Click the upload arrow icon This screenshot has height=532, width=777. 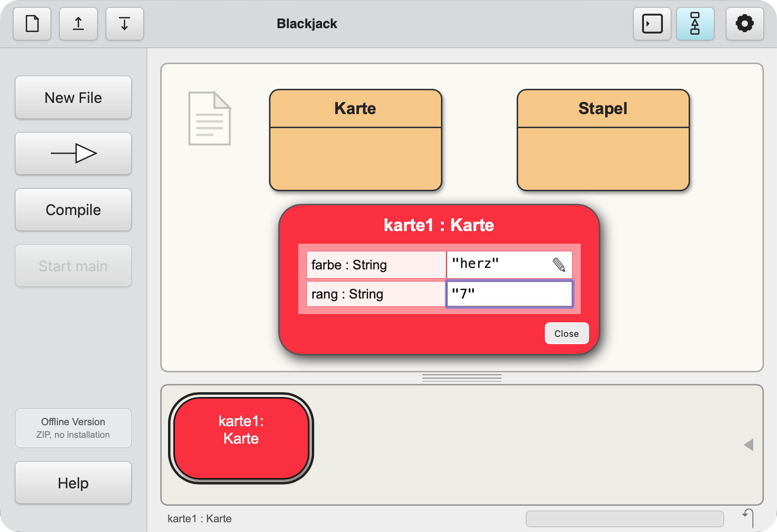pyautogui.click(x=78, y=23)
